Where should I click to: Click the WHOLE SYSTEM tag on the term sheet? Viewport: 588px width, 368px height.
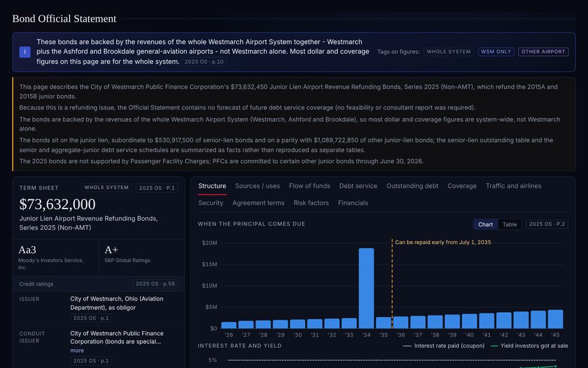pos(106,188)
